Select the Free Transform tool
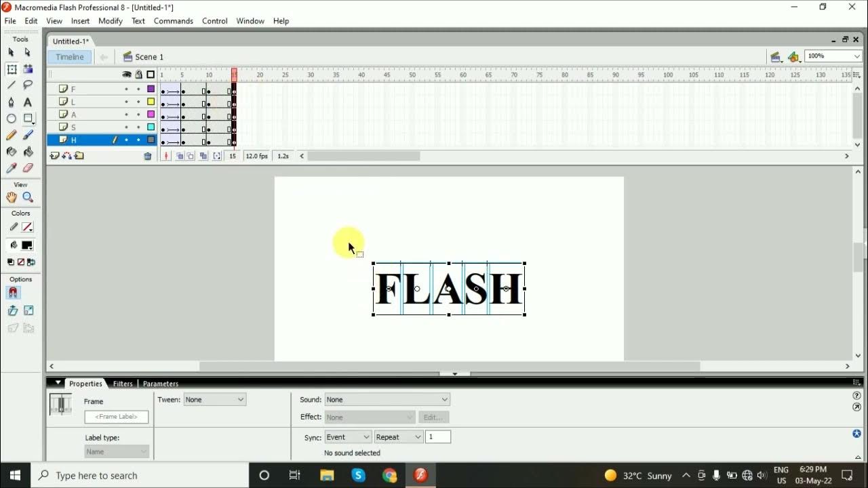Screen dimensions: 868x488 pos(12,69)
